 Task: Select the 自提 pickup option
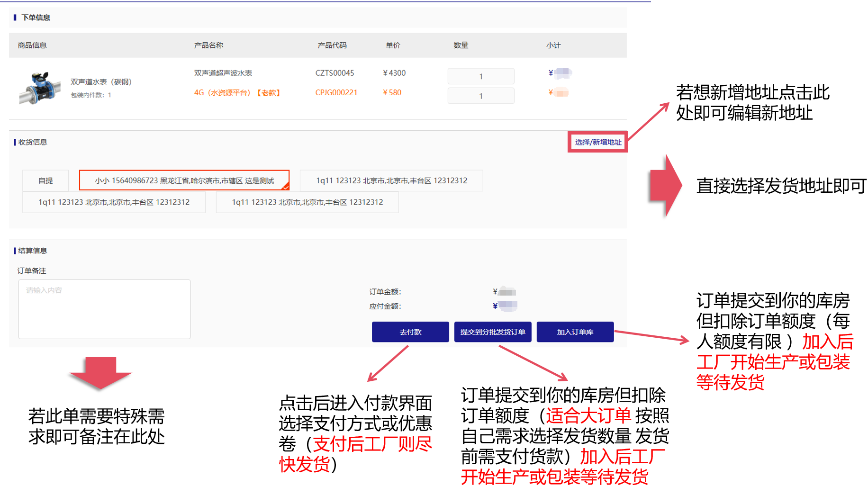pos(45,180)
